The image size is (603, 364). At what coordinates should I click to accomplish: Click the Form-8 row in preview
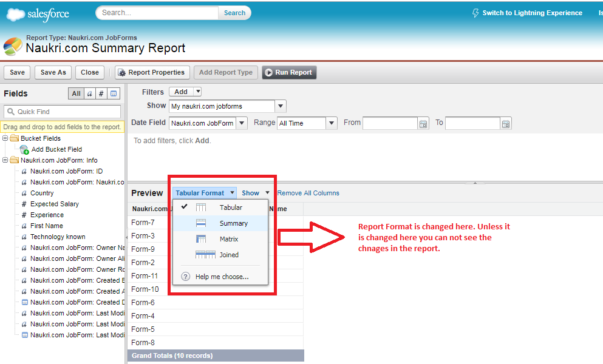[x=216, y=343]
